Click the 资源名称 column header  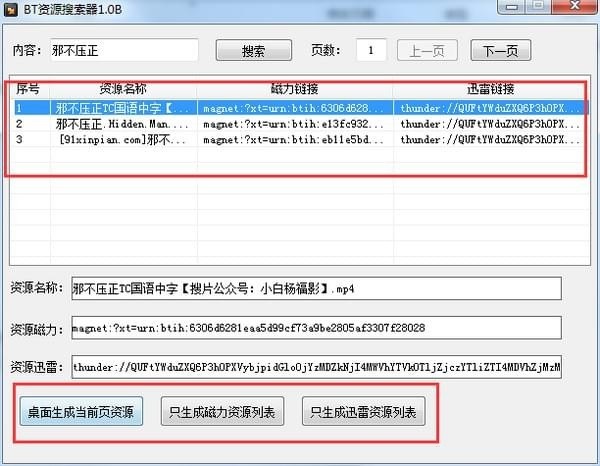point(124,88)
